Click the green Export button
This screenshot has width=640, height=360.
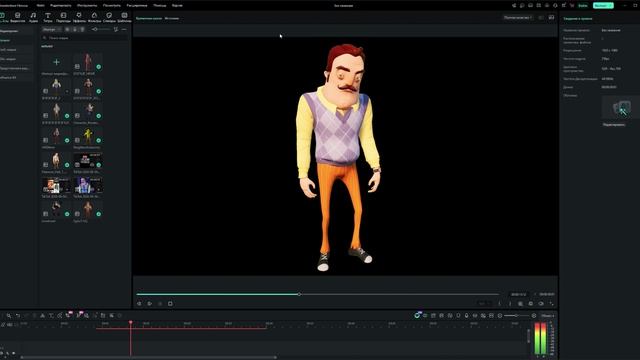pyautogui.click(x=603, y=6)
